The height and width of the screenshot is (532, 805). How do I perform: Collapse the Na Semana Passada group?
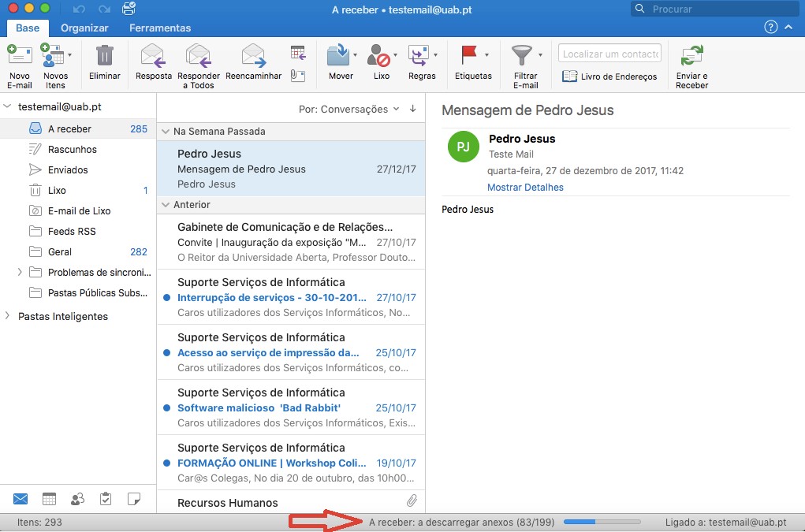click(x=166, y=132)
